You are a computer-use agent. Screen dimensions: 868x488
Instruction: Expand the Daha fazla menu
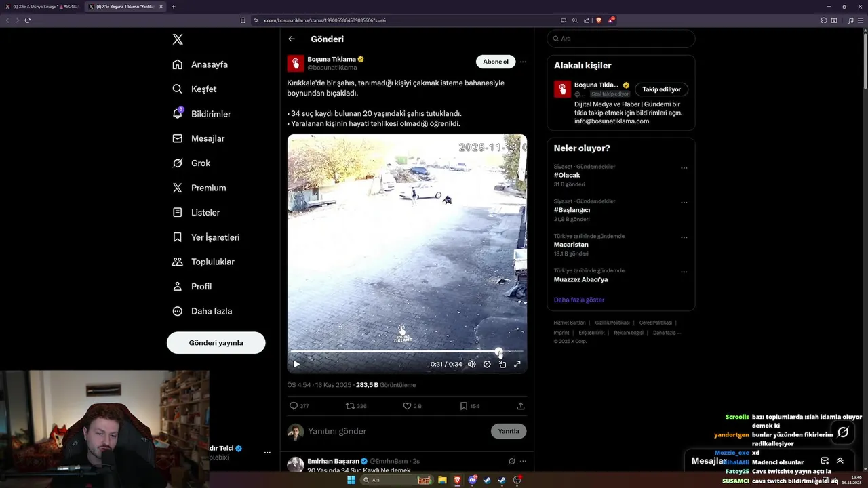pyautogui.click(x=202, y=311)
